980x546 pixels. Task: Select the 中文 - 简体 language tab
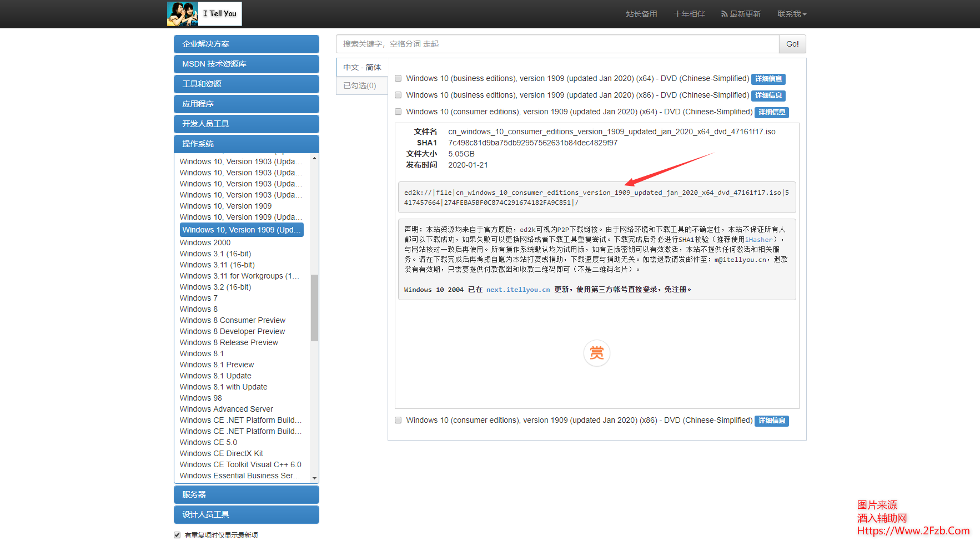coord(362,67)
